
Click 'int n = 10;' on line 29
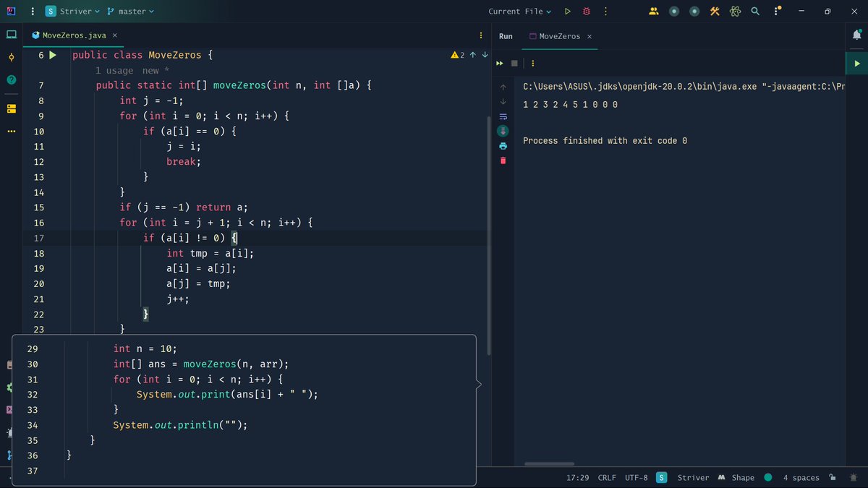point(145,348)
